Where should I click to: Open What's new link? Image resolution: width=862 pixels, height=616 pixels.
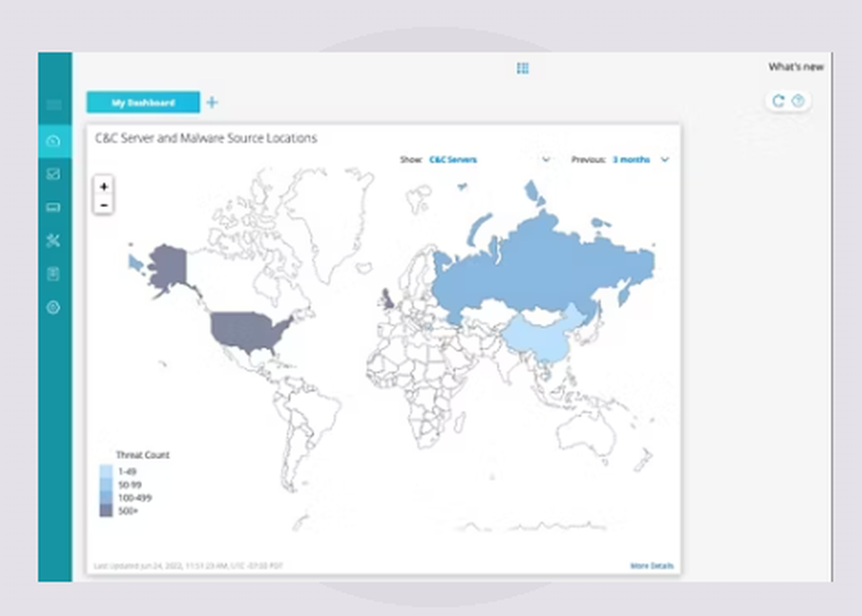(796, 67)
